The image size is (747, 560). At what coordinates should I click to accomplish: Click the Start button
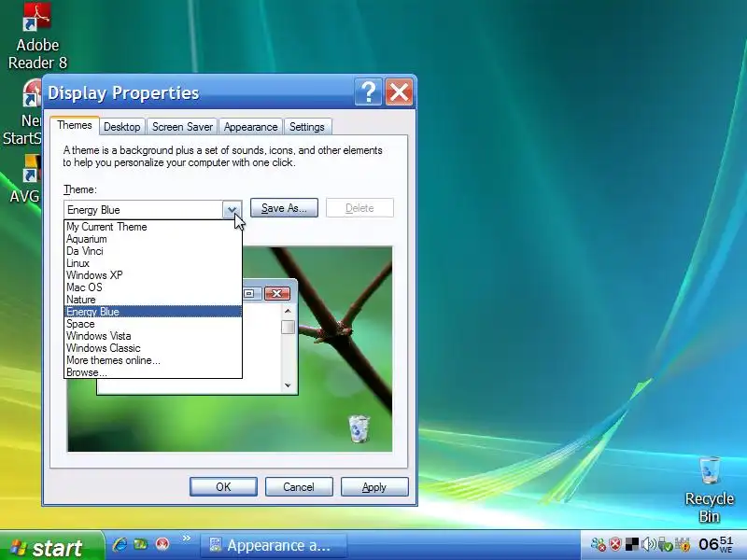click(x=51, y=547)
